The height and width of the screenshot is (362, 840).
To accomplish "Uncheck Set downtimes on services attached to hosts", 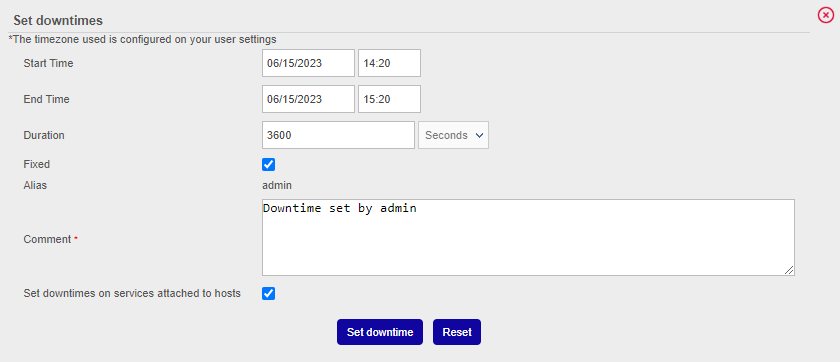I will tap(268, 293).
